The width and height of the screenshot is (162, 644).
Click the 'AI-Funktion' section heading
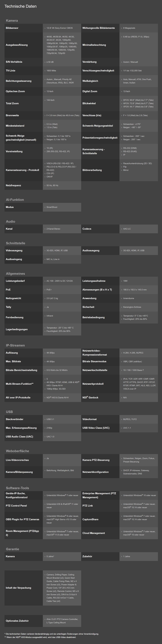[x=15, y=200]
